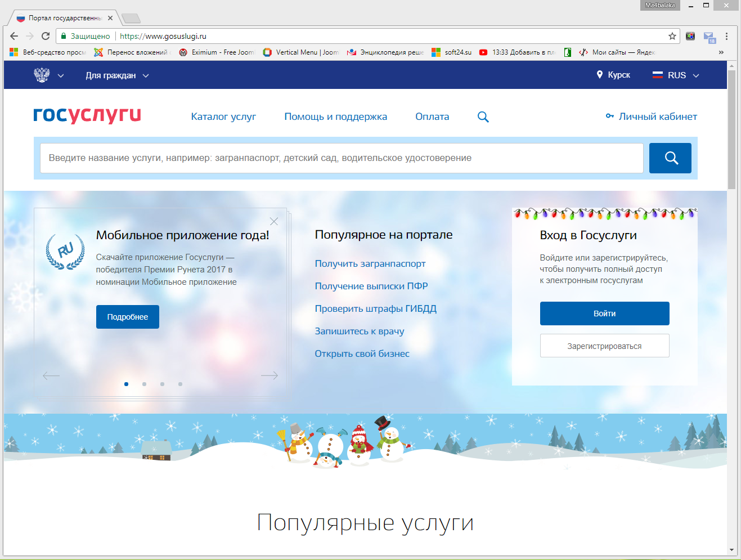The width and height of the screenshot is (741, 560).
Task: Select the fourth carousel dot
Action: pos(180,384)
